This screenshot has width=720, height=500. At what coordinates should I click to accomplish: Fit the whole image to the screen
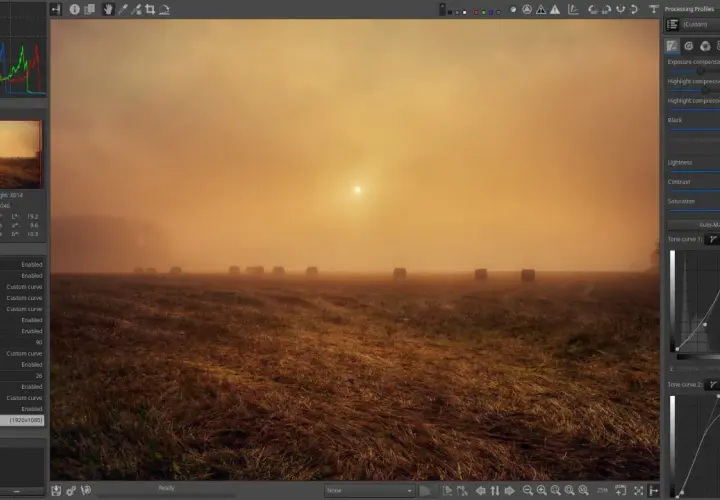(555, 490)
